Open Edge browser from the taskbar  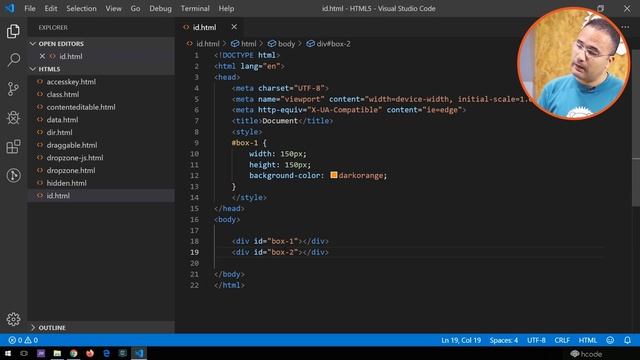point(106,353)
